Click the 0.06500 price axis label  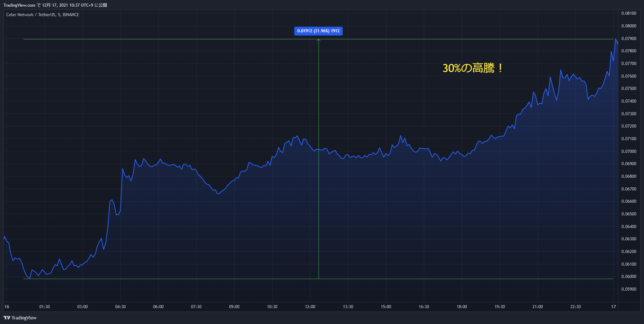629,214
